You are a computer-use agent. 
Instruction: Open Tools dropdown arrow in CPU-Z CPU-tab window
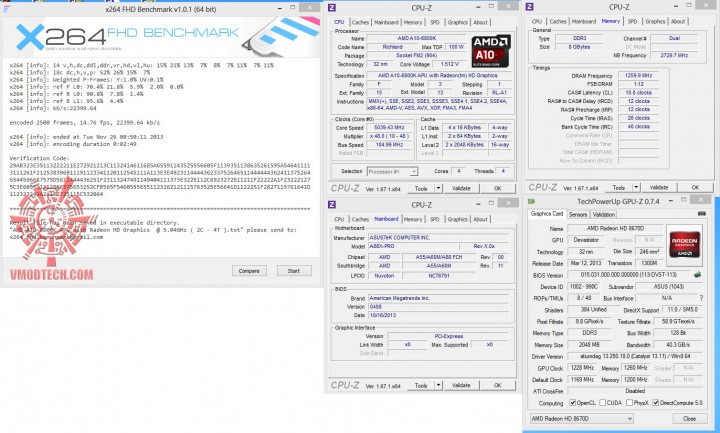point(438,188)
